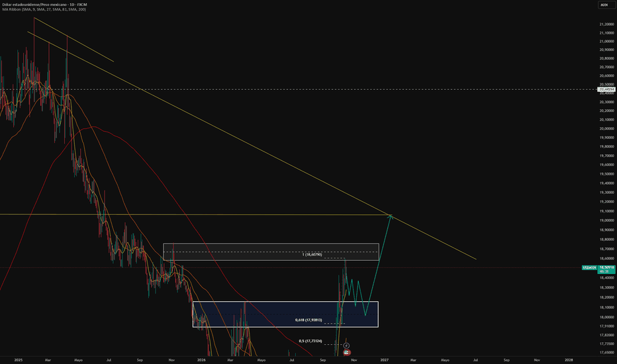Select the long yellow descending trendline
This screenshot has height=364, width=617.
(252, 145)
